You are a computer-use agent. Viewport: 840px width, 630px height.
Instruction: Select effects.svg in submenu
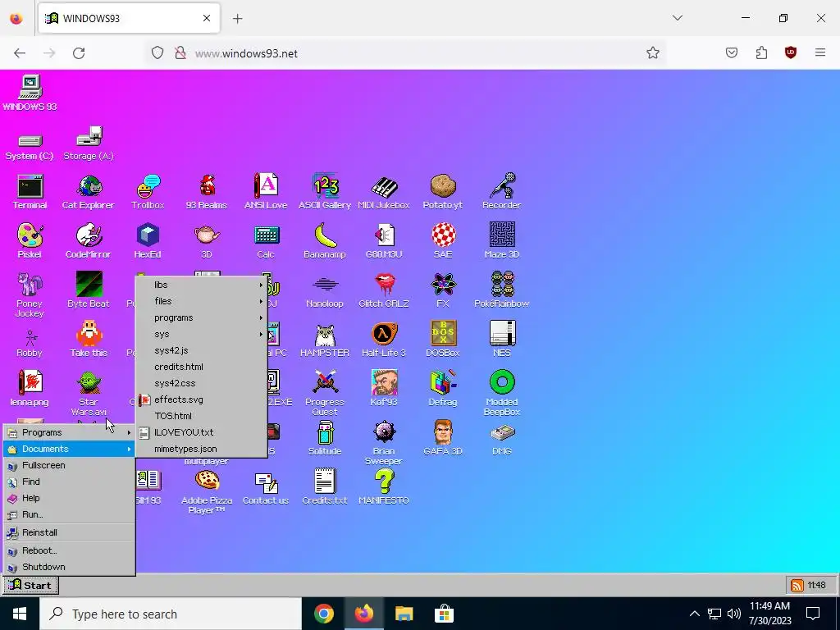pos(202,399)
